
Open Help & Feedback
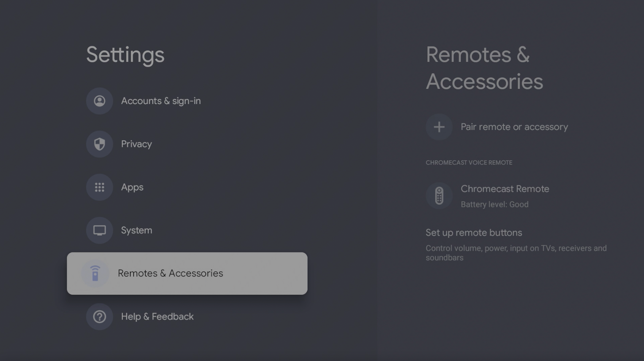(x=158, y=317)
